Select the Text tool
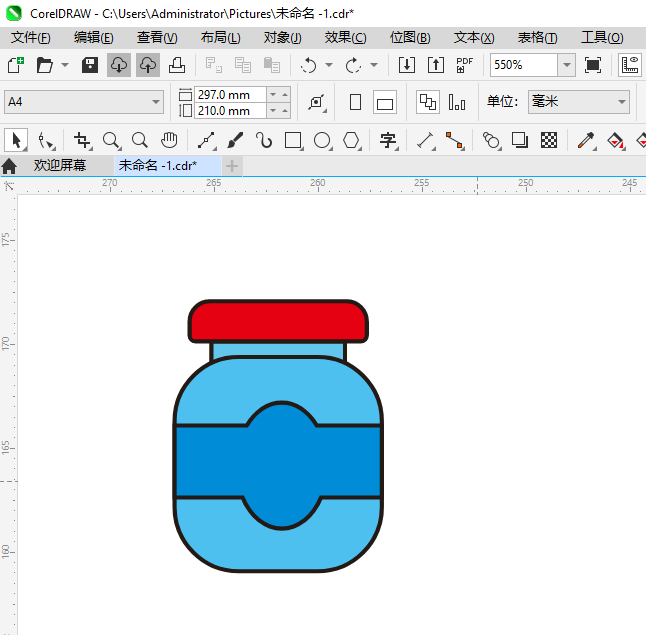This screenshot has height=635, width=646. [x=388, y=140]
